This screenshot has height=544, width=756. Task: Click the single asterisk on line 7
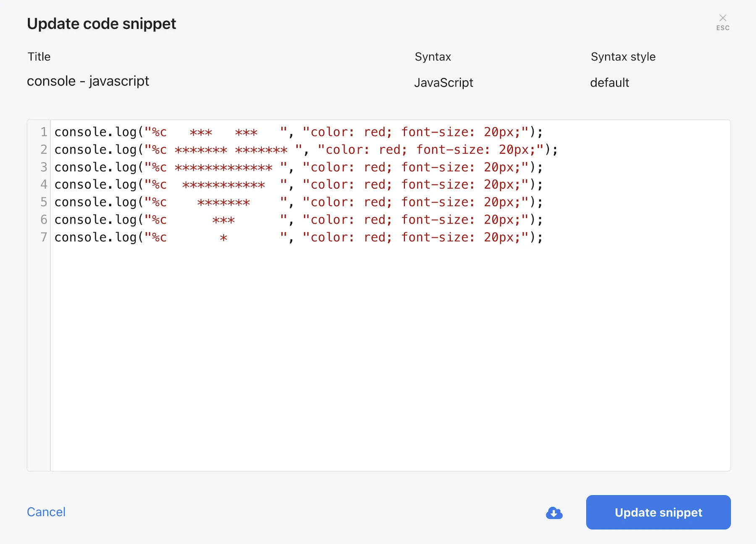[224, 237]
